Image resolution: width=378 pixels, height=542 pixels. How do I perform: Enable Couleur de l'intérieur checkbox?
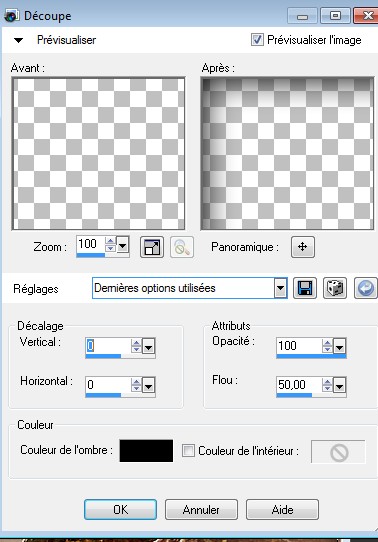click(188, 450)
